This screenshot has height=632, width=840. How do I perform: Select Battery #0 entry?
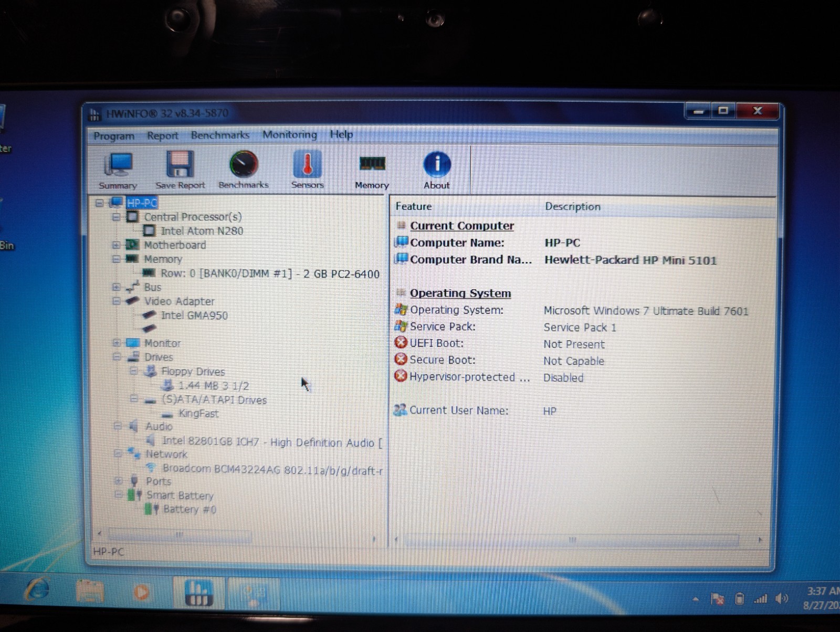tap(190, 509)
